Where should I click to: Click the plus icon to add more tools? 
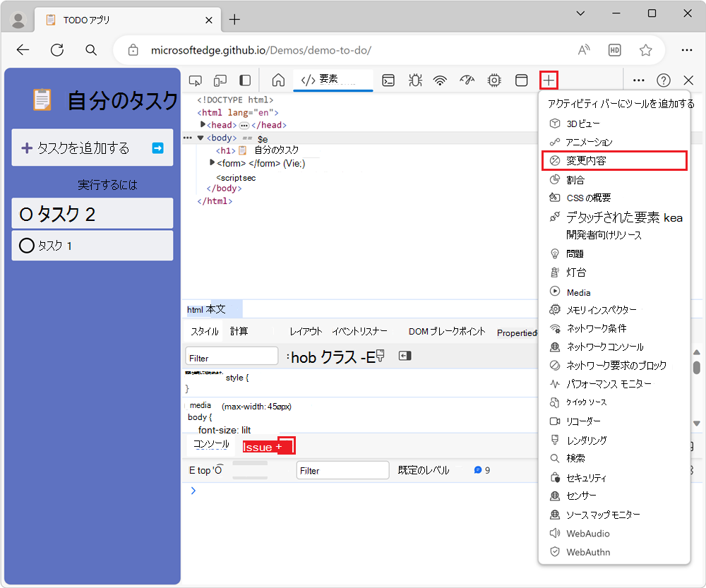(x=549, y=80)
